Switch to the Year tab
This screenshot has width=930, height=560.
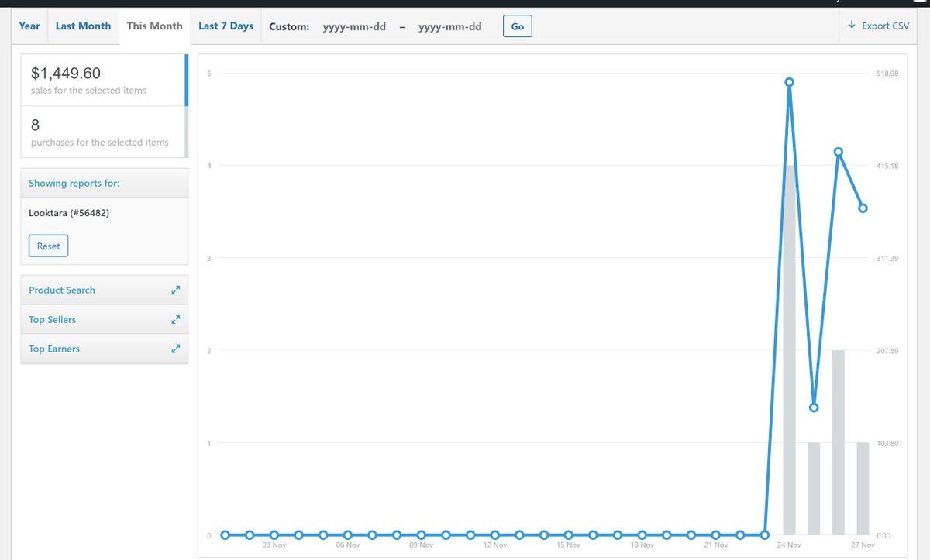tap(29, 26)
